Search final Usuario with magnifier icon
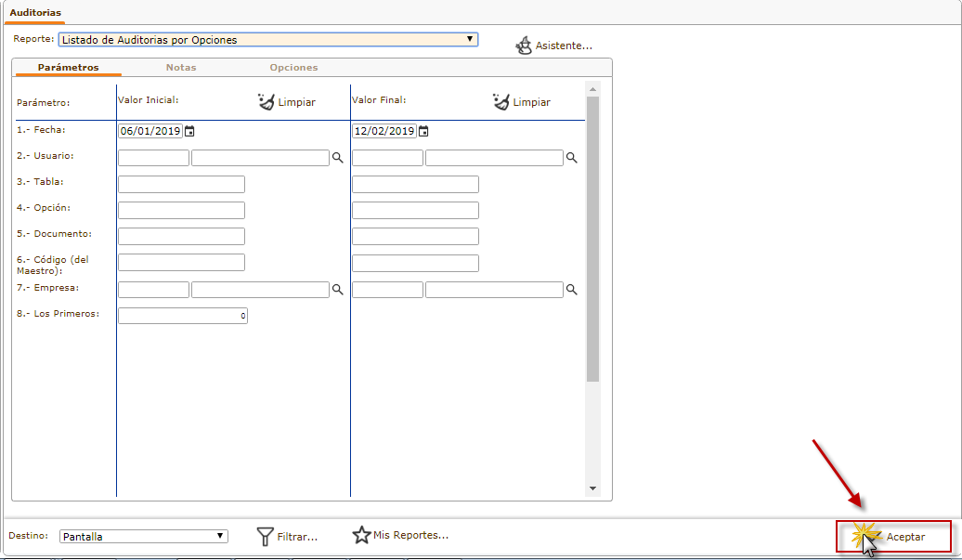Image resolution: width=962 pixels, height=560 pixels. 572,159
